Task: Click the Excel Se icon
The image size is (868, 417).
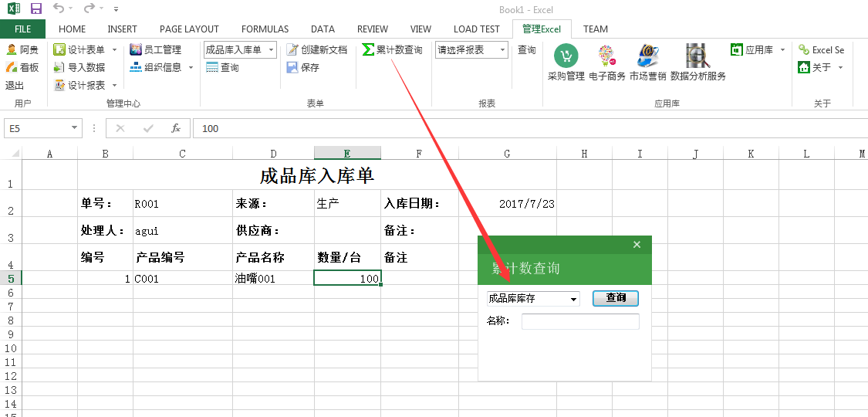Action: pos(804,50)
